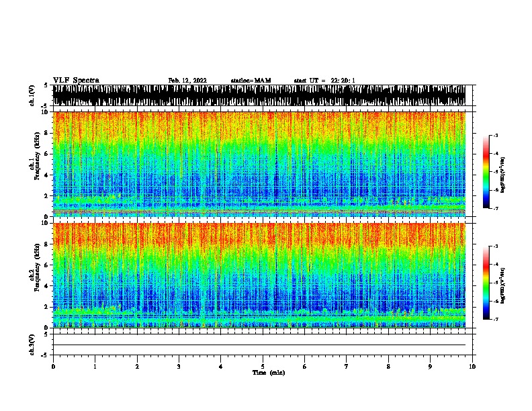Click time axis tick label '10'
This screenshot has width=532, height=411.
(x=472, y=367)
